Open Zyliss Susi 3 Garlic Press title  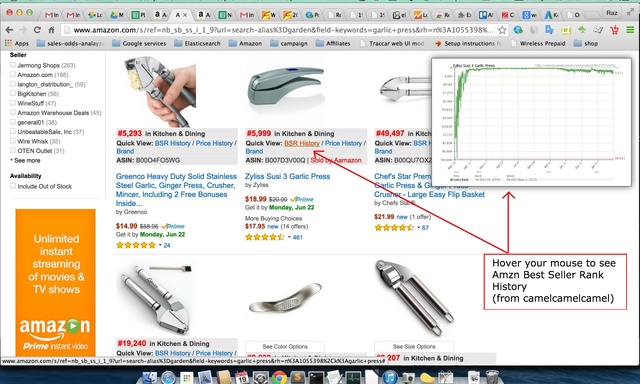tap(287, 176)
